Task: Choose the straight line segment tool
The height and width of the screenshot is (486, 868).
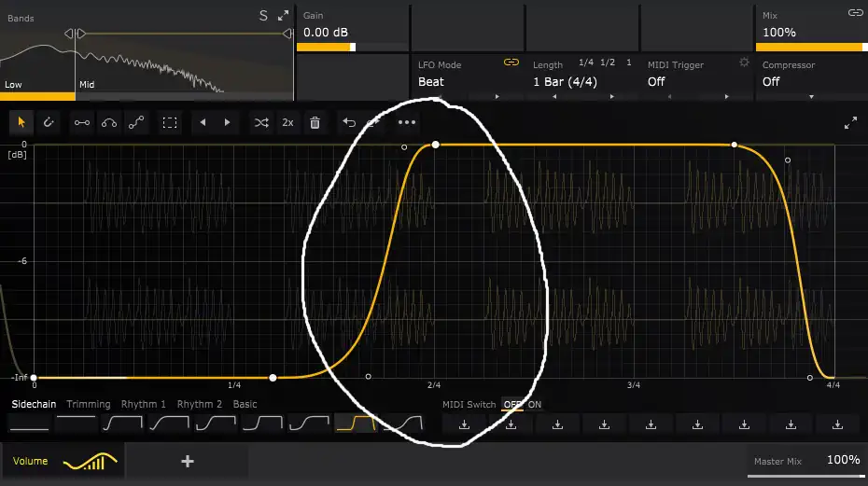Action: 82,122
